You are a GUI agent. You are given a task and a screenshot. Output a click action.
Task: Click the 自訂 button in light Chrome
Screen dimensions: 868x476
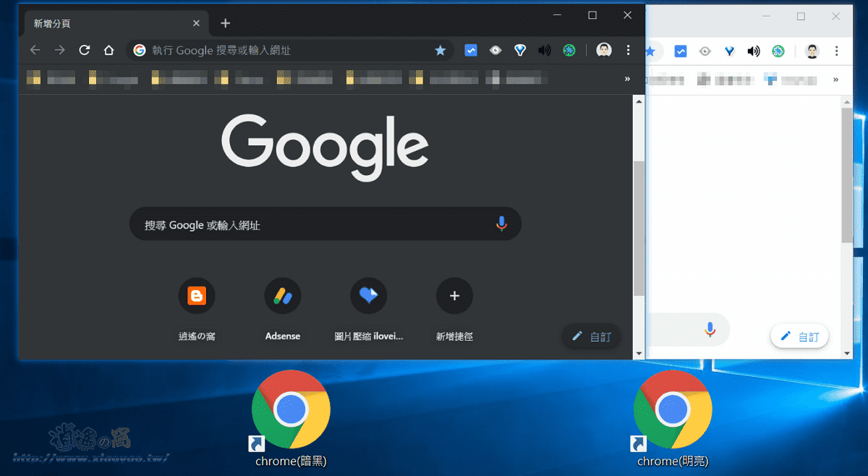(x=800, y=337)
